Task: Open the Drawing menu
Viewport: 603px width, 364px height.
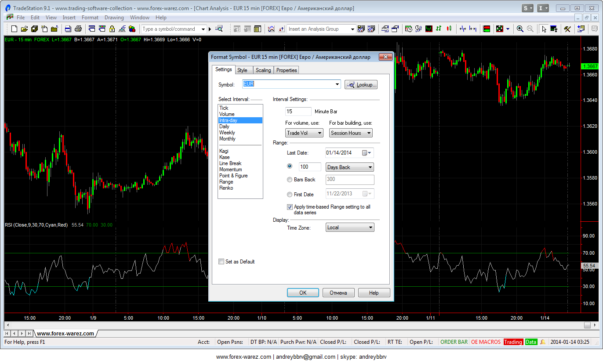Action: (x=114, y=18)
